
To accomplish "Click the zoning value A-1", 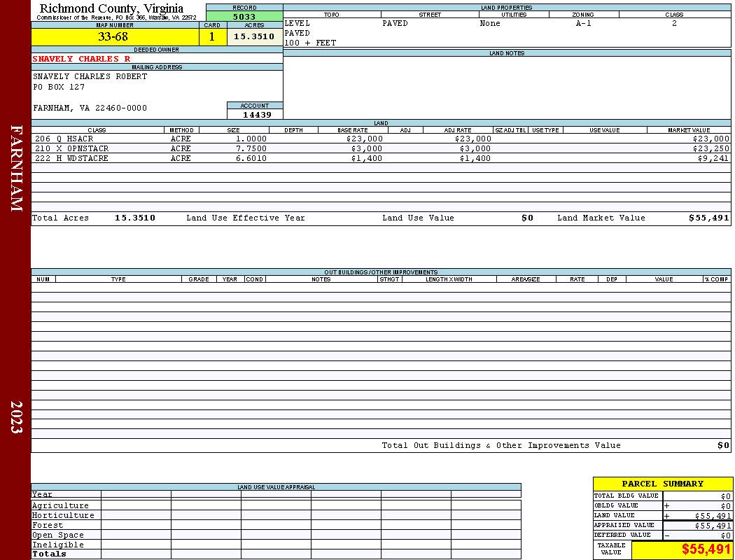I will 584,23.
